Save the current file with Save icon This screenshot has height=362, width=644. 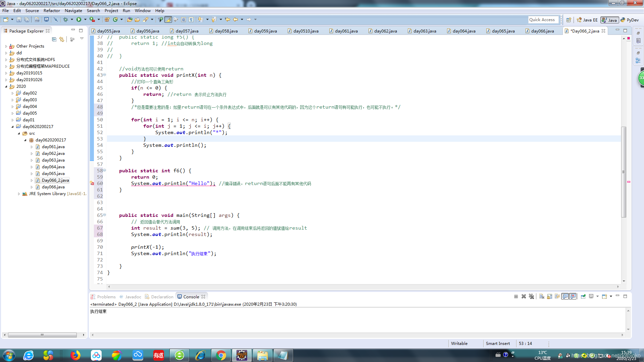tap(19, 20)
